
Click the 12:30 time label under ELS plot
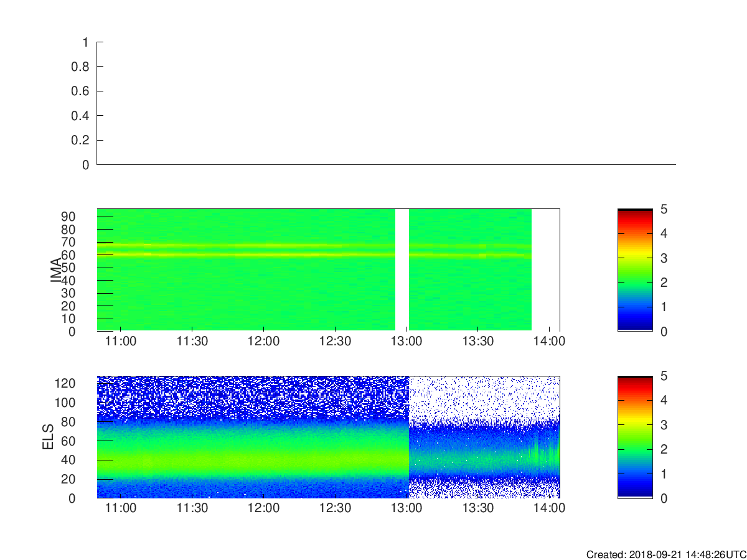335,508
